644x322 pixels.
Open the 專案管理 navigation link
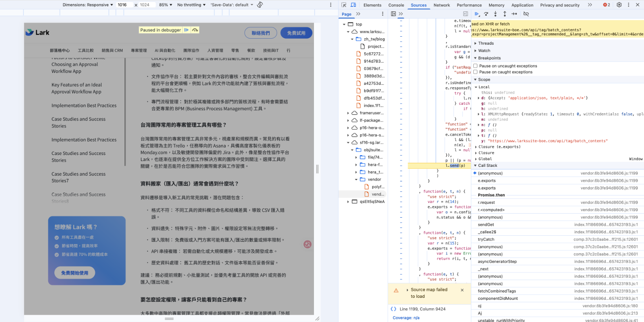[139, 50]
